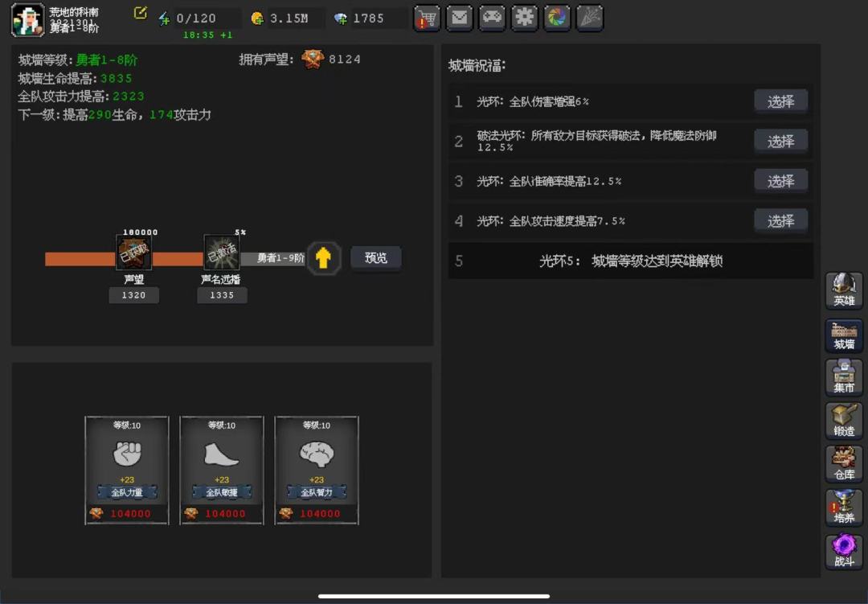This screenshot has height=604, width=868.
Task: Open the shop cart icon
Action: tap(427, 18)
